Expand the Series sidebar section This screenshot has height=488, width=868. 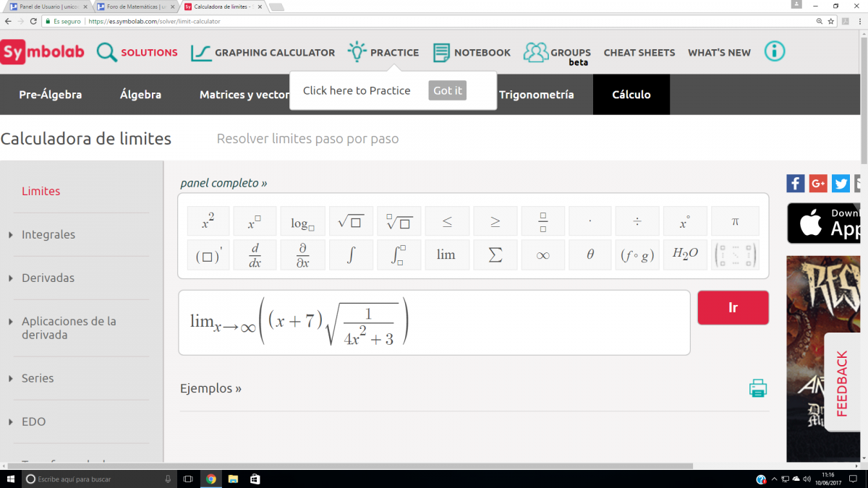(38, 378)
